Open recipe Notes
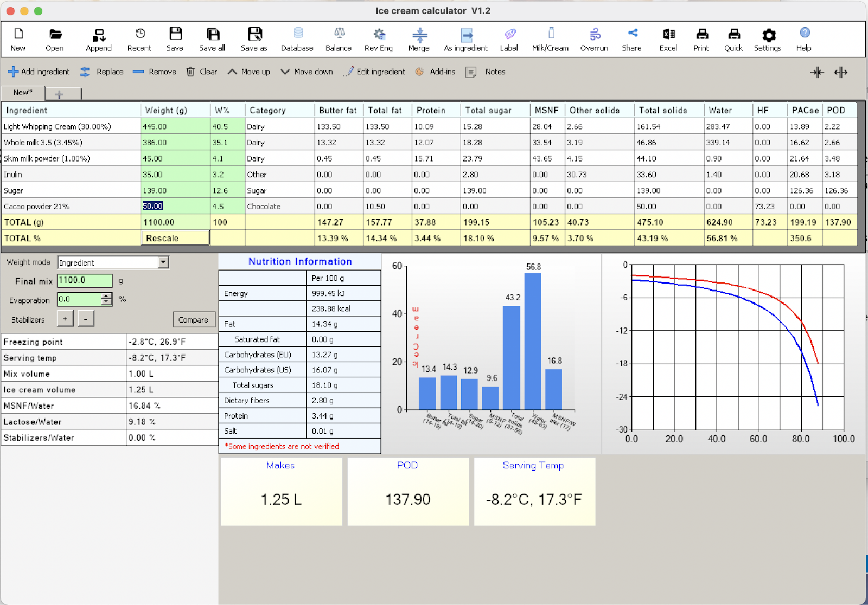868x605 pixels. (486, 72)
